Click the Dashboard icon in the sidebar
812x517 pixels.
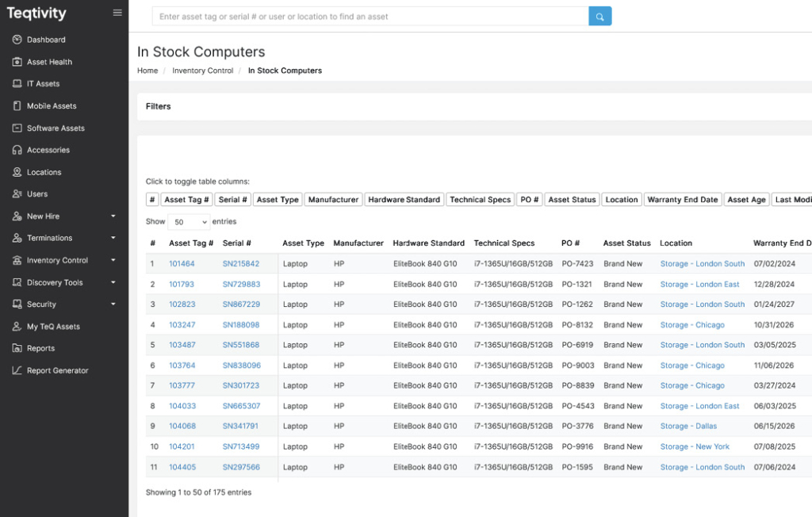pyautogui.click(x=17, y=40)
